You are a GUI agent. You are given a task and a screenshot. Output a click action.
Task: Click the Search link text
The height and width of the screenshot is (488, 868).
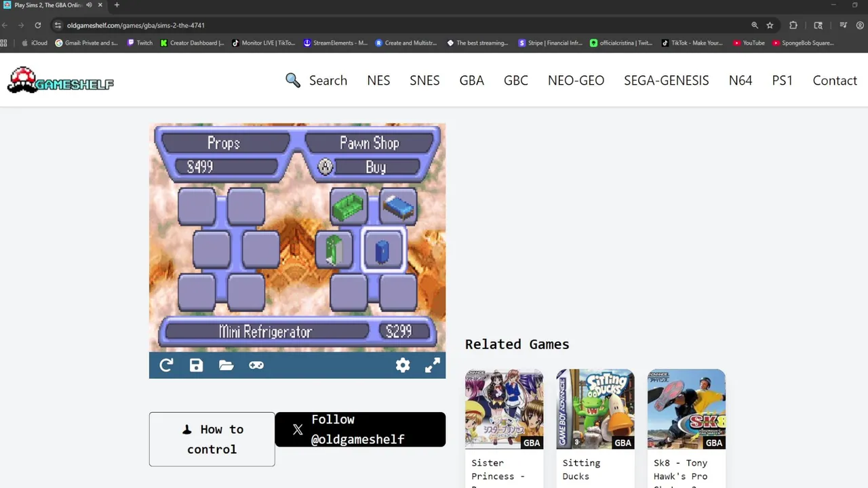click(328, 80)
